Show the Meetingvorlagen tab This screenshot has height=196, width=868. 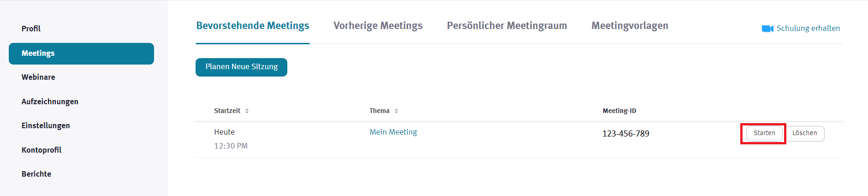click(x=630, y=26)
